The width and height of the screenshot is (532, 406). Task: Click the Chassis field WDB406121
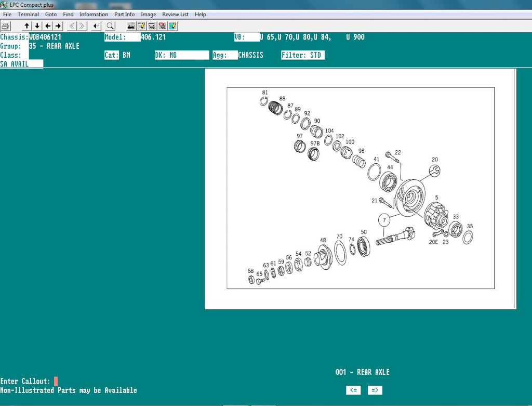pyautogui.click(x=45, y=37)
